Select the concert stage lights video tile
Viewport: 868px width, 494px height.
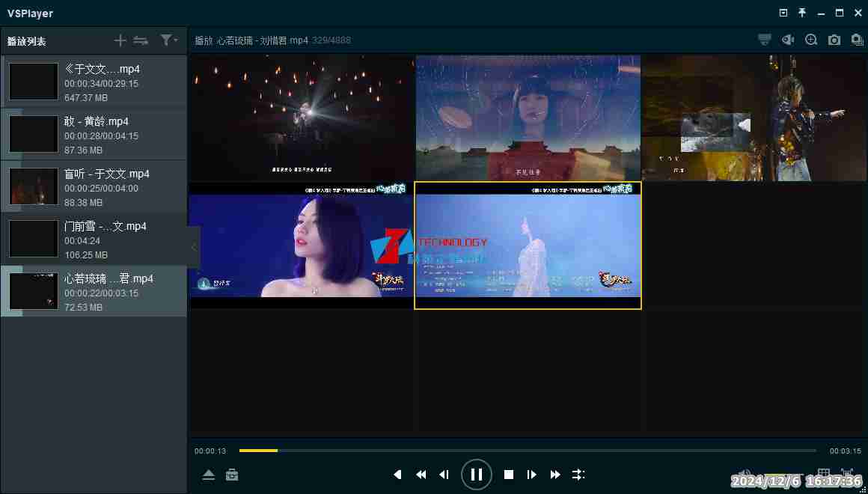point(301,118)
